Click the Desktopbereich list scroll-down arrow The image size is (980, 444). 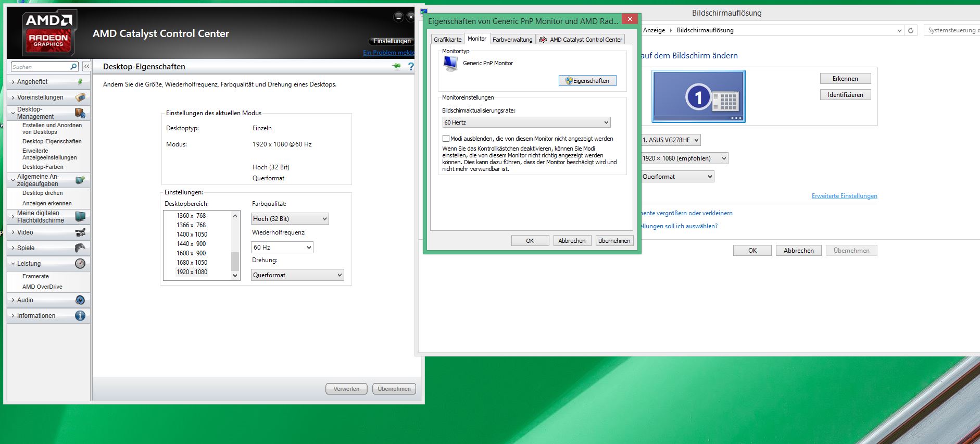(235, 276)
